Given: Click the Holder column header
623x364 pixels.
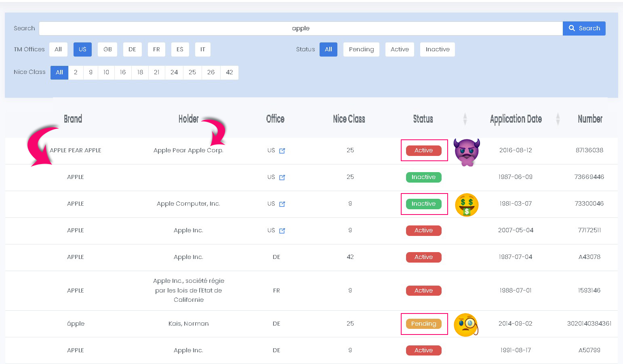Looking at the screenshot, I should tap(189, 119).
